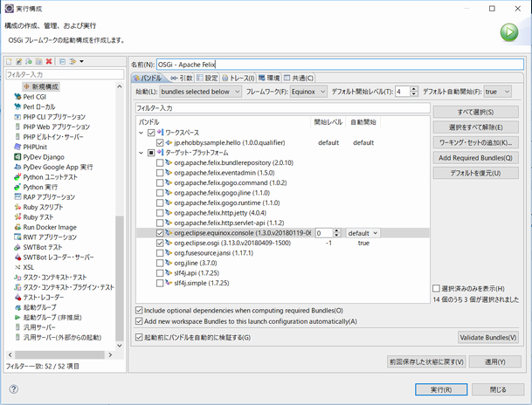
Task: Click the Add Required Bundles button
Action: (x=475, y=157)
